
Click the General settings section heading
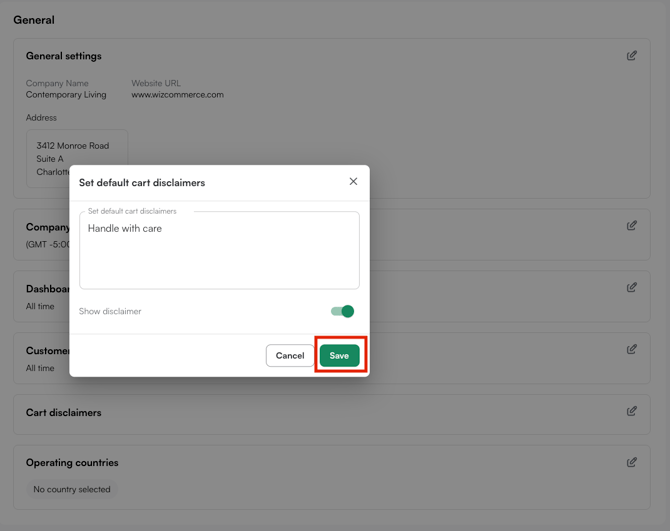[63, 56]
